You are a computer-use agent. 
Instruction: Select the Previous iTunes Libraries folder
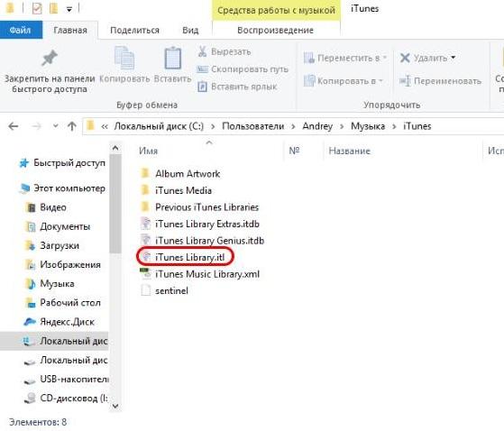click(x=206, y=207)
